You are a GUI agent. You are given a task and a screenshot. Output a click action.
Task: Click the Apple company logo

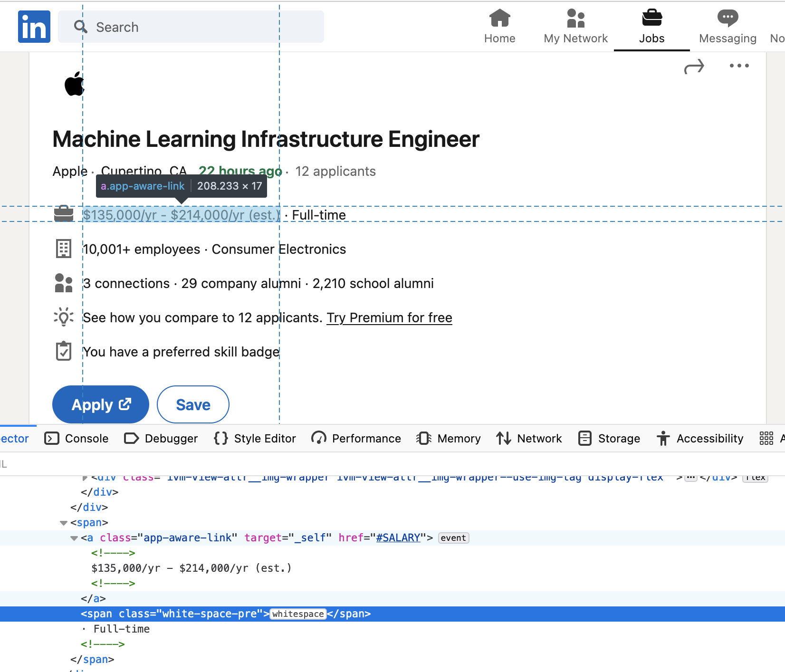pyautogui.click(x=74, y=84)
